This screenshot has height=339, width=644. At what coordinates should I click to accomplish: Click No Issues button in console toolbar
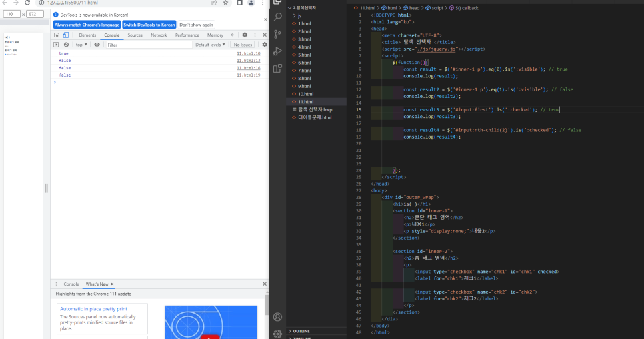[x=242, y=45]
